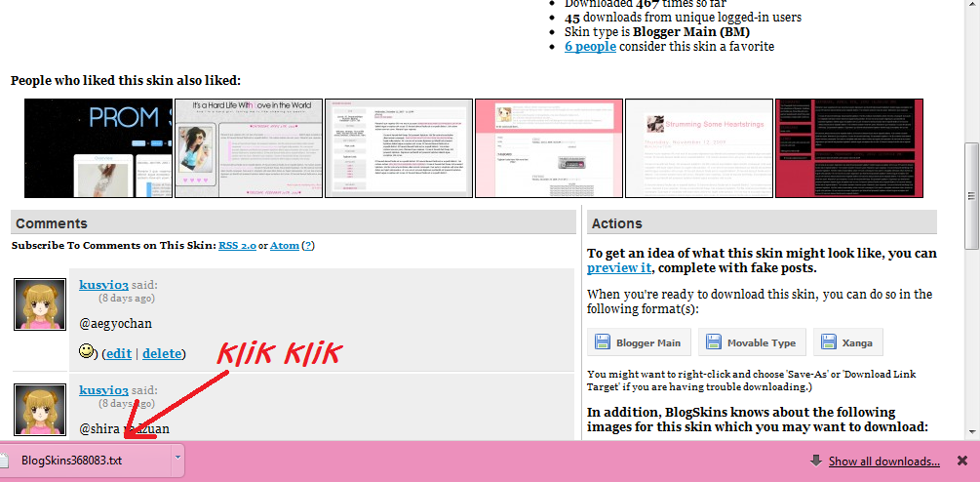Open the plain white text skin thumbnail
Image resolution: width=980 pixels, height=482 pixels.
pos(399,148)
